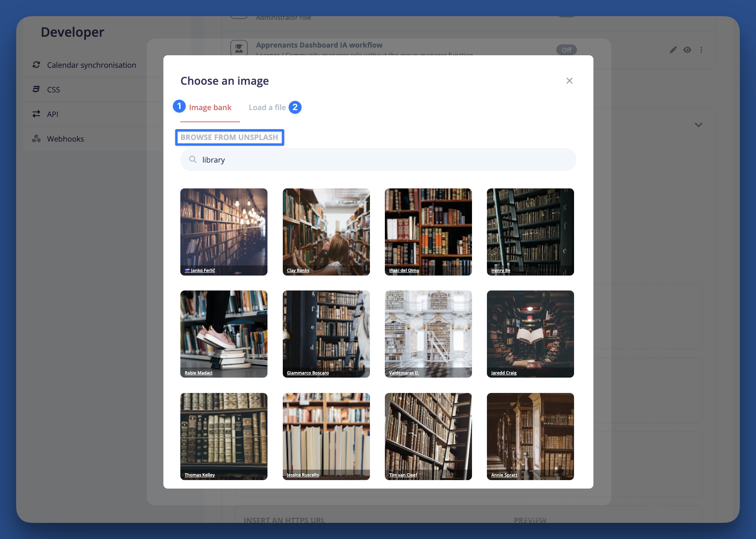Select the Jaredd Craig open book photo
This screenshot has width=756, height=539.
point(530,334)
